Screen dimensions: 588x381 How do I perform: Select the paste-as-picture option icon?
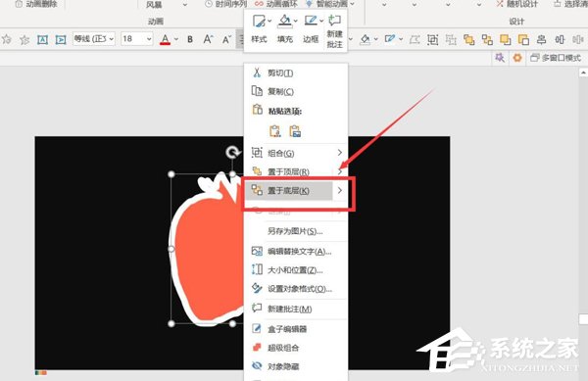pyautogui.click(x=295, y=131)
